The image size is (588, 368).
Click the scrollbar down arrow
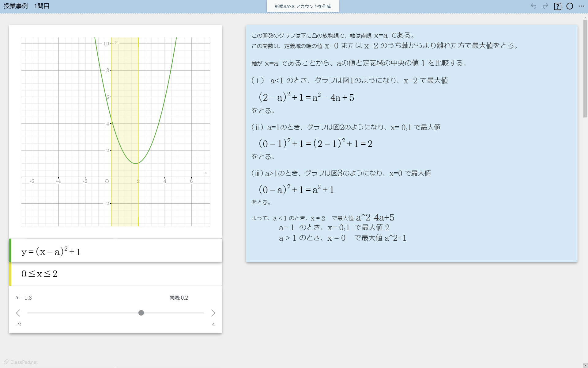585,365
